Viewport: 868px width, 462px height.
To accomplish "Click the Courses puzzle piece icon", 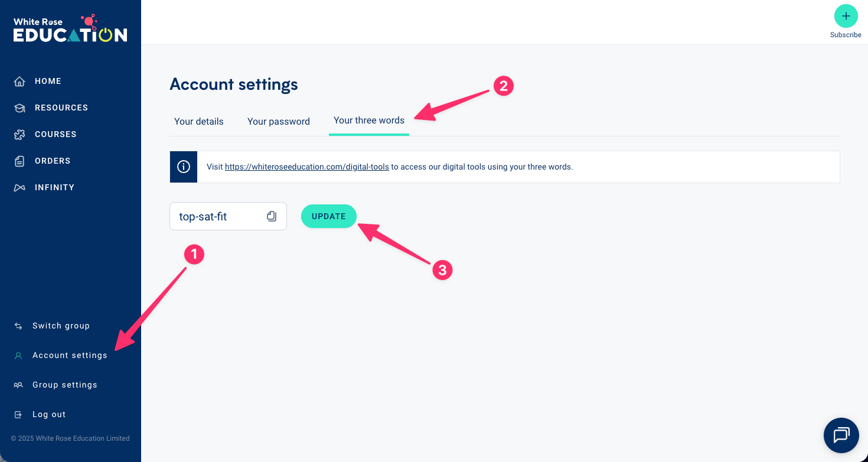I will pos(19,135).
